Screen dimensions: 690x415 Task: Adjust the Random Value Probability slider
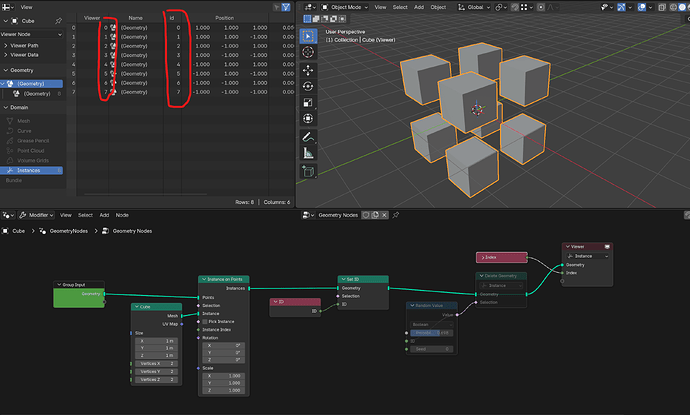432,333
